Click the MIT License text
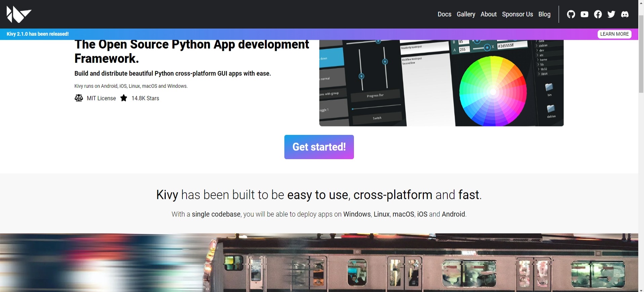 pos(101,98)
